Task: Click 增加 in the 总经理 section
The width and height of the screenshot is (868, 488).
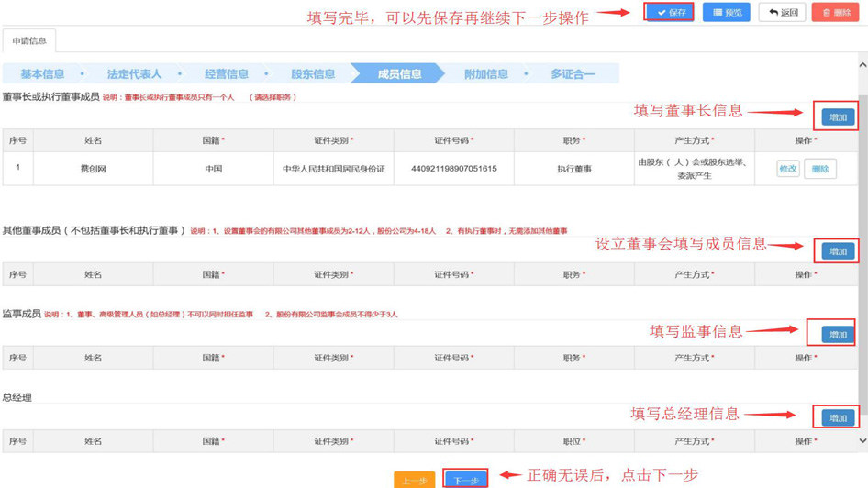Action: pos(837,417)
